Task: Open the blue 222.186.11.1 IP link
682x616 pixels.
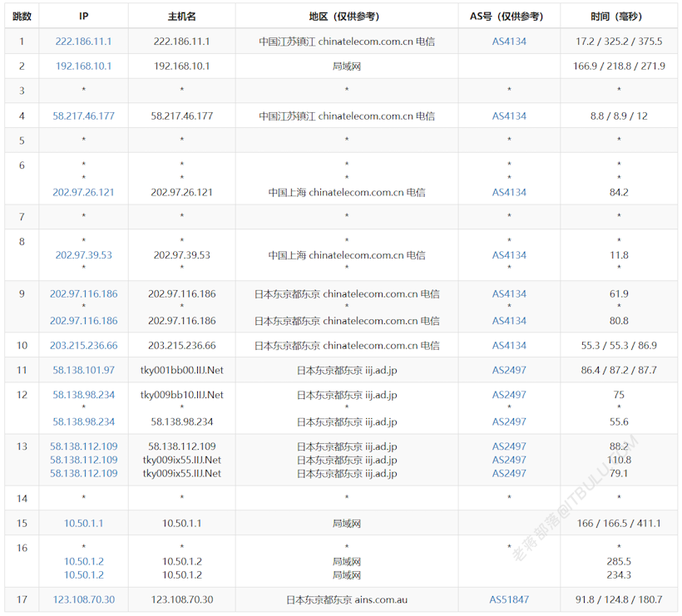Action: (x=83, y=42)
